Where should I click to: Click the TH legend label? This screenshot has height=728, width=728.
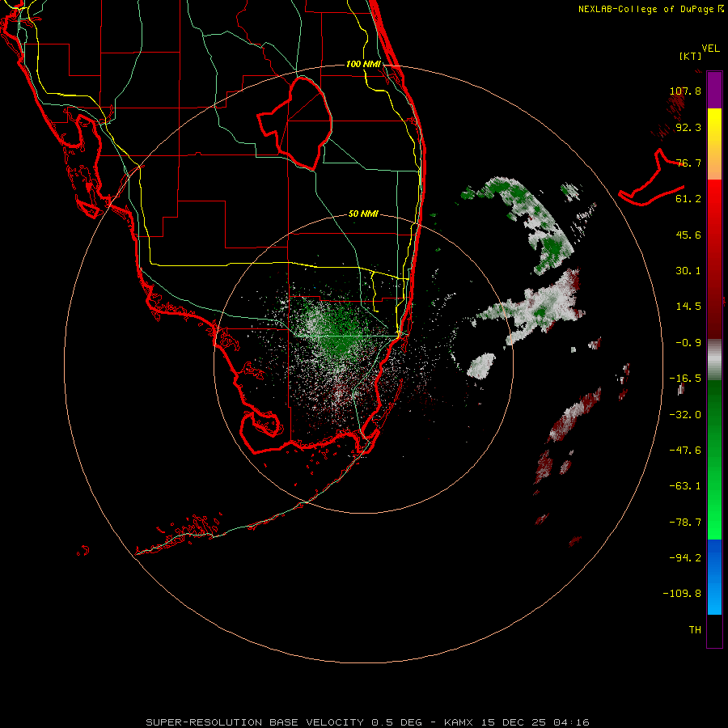[695, 630]
